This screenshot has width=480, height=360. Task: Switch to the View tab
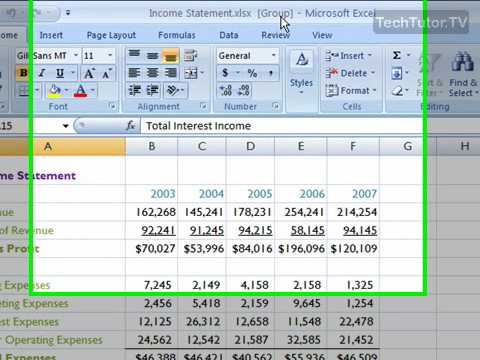322,35
